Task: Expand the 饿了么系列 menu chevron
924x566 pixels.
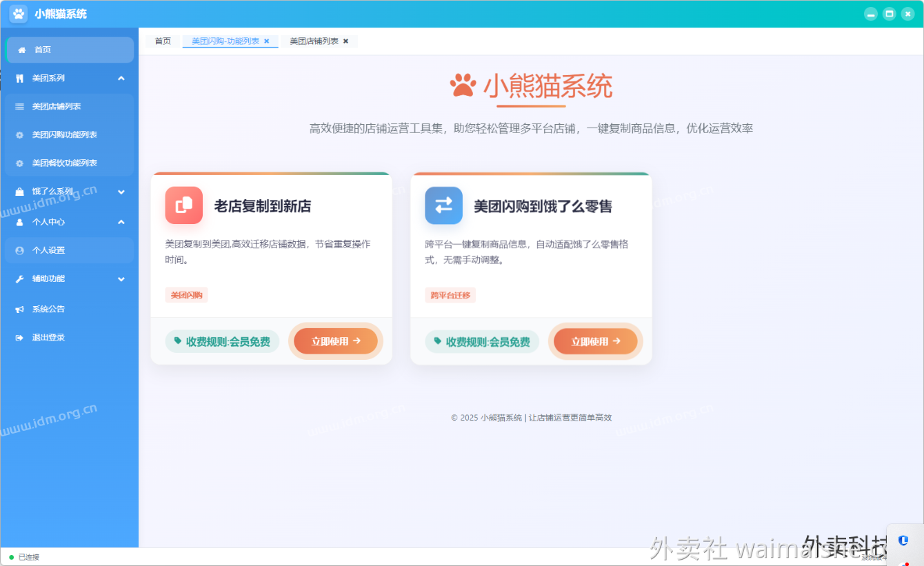Action: (121, 192)
